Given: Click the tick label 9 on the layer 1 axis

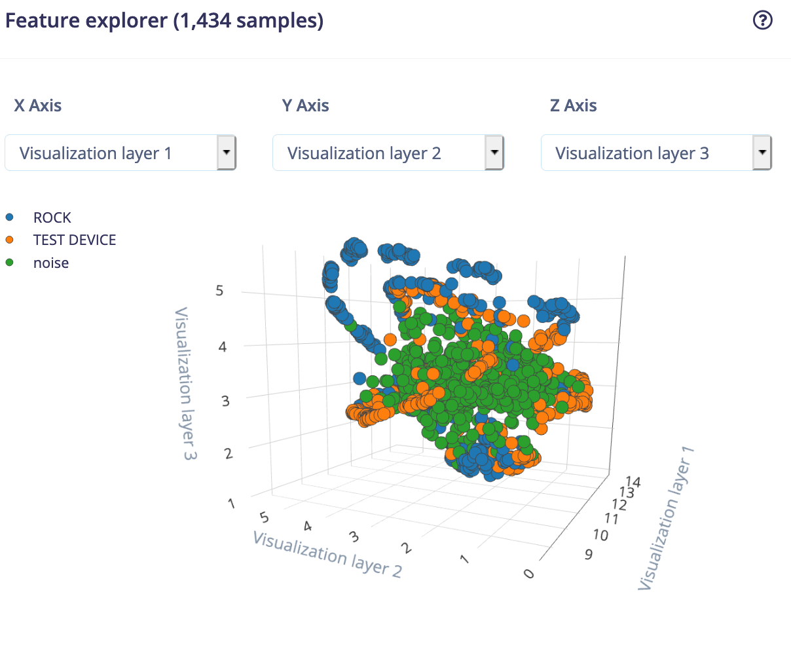Looking at the screenshot, I should pos(589,555).
